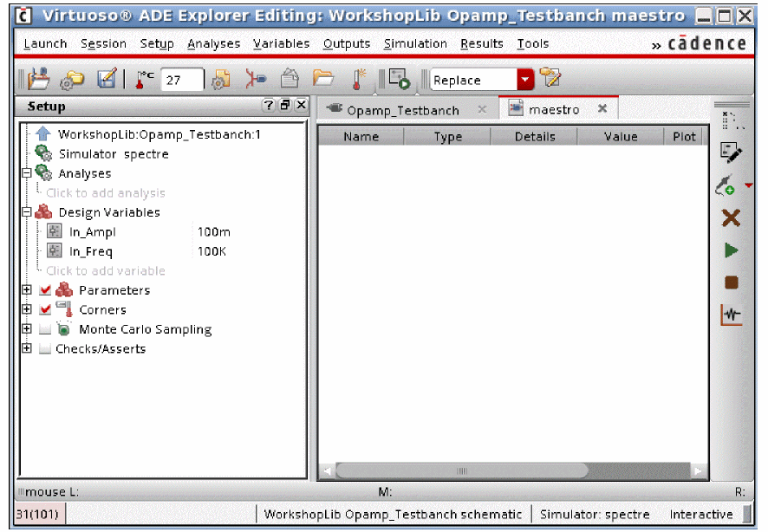Image resolution: width=768 pixels, height=532 pixels.
Task: Click the horizontal scrollbar thumb in outputs table
Action: [461, 470]
